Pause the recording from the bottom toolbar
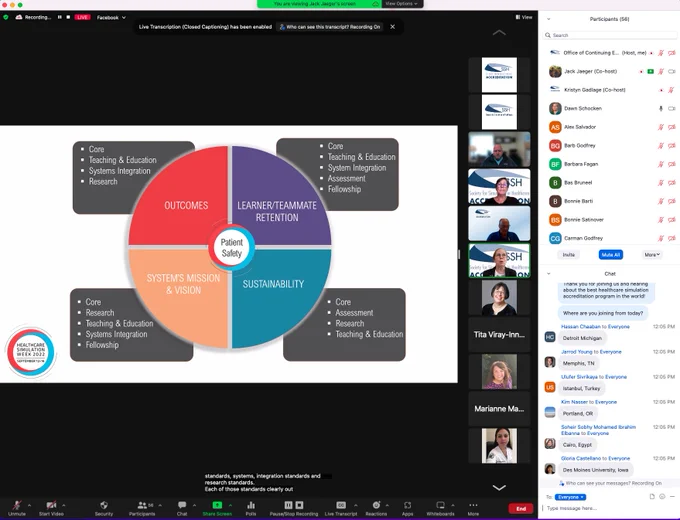Image resolution: width=680 pixels, height=520 pixels. pos(288,505)
